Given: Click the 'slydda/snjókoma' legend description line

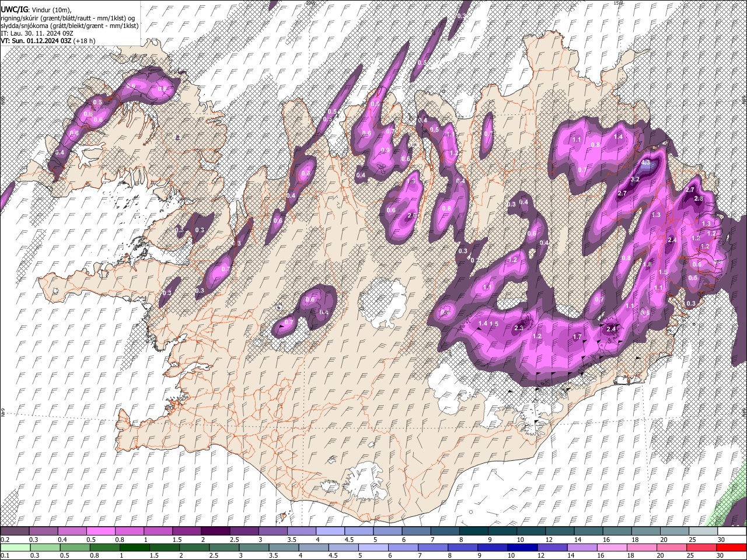Looking at the screenshot, I should tap(69, 26).
